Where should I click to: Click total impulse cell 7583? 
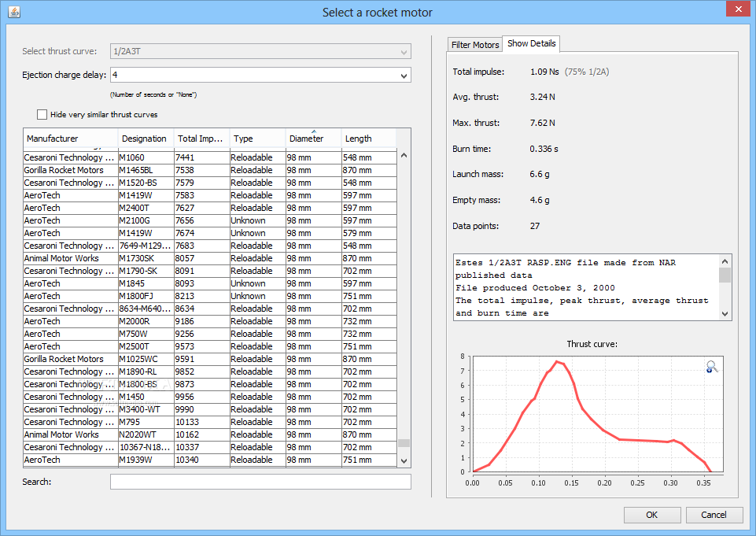coord(201,195)
